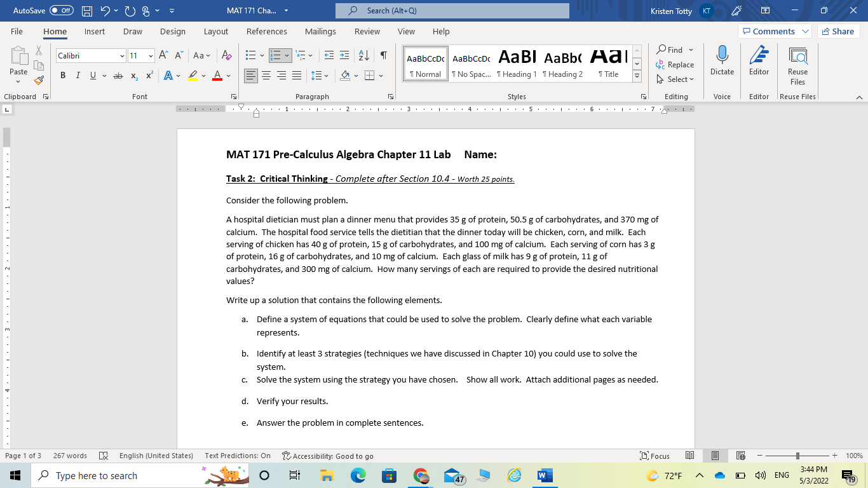
Task: Open the font size dropdown
Action: coord(152,55)
